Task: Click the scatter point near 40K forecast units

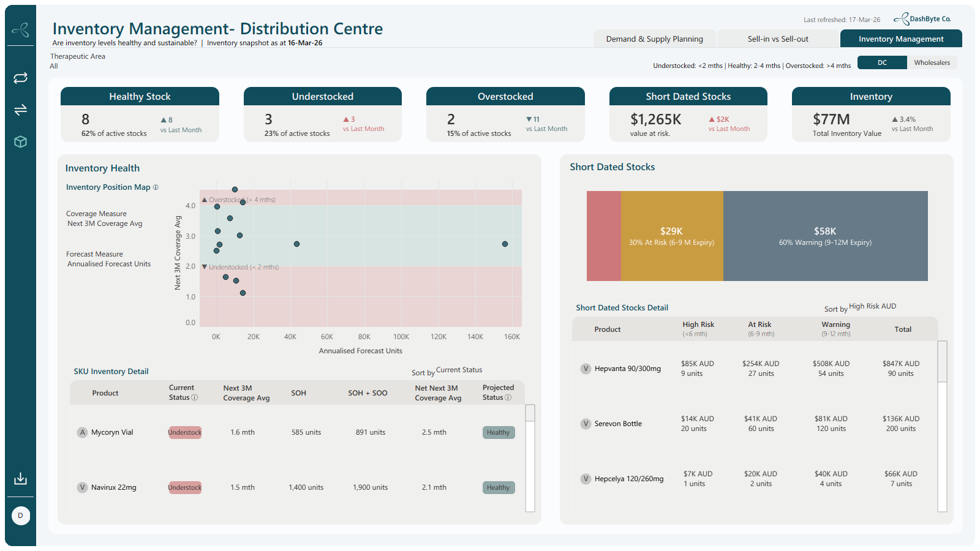Action: coord(296,244)
